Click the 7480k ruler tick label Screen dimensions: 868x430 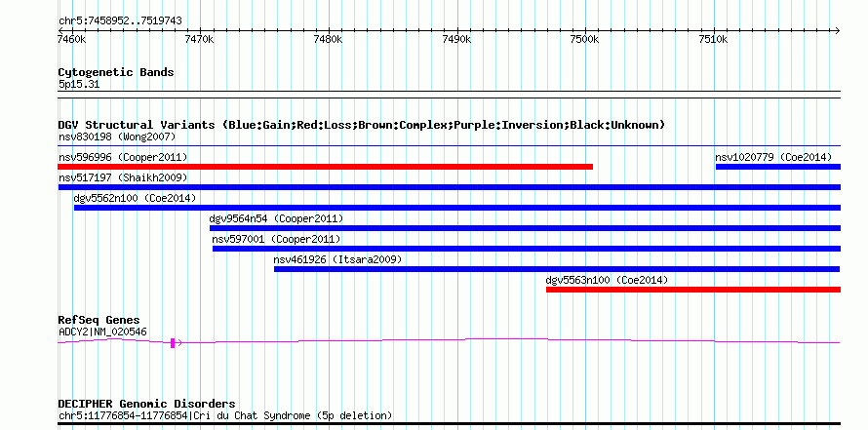[329, 39]
